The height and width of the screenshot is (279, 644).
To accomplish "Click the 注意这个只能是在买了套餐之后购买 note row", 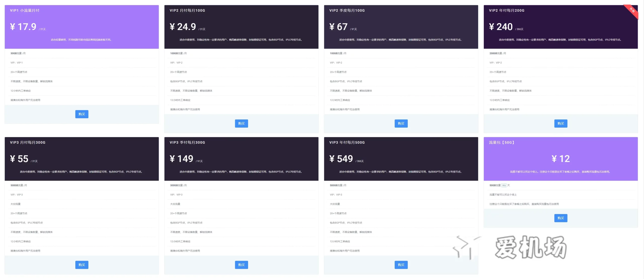I will 561,204.
